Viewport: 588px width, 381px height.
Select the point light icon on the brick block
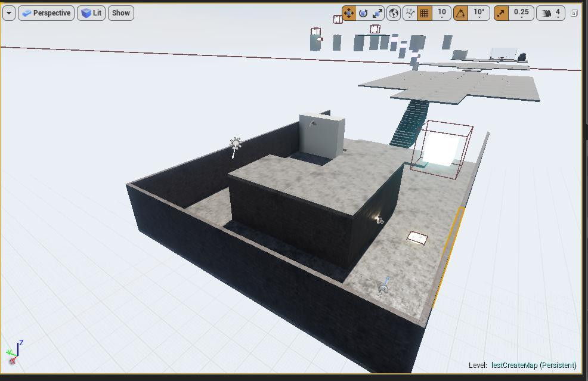point(380,221)
